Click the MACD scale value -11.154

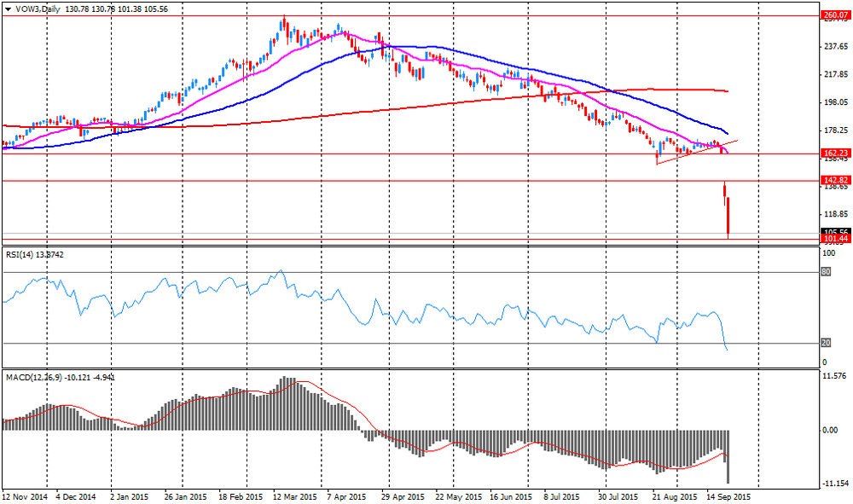coord(835,484)
